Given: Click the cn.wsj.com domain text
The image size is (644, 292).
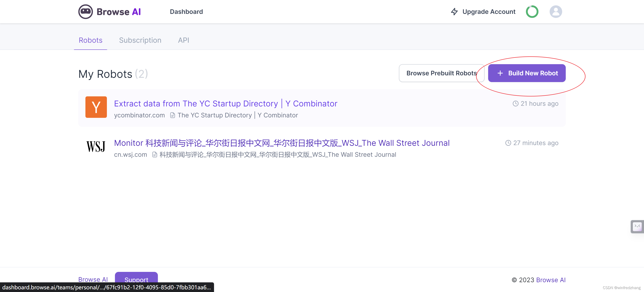Looking at the screenshot, I should pyautogui.click(x=130, y=154).
